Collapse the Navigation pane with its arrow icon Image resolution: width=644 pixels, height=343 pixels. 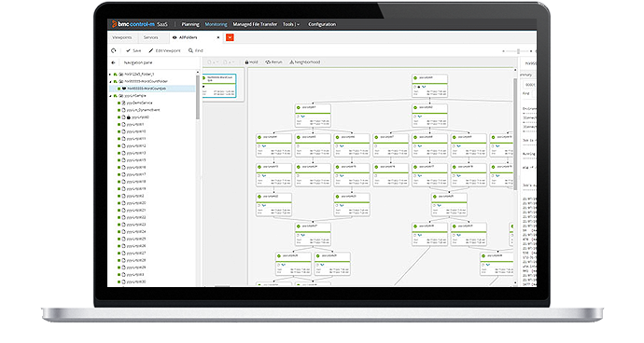point(113,62)
